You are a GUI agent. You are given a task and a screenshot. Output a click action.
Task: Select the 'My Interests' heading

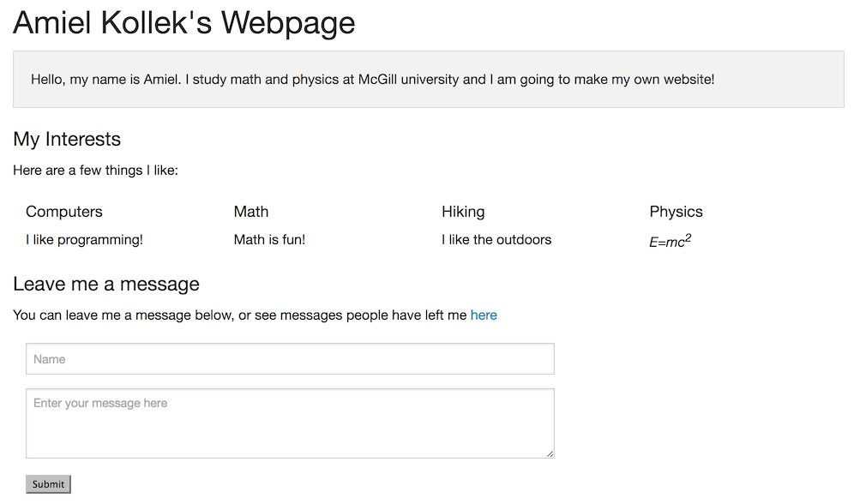coord(67,140)
